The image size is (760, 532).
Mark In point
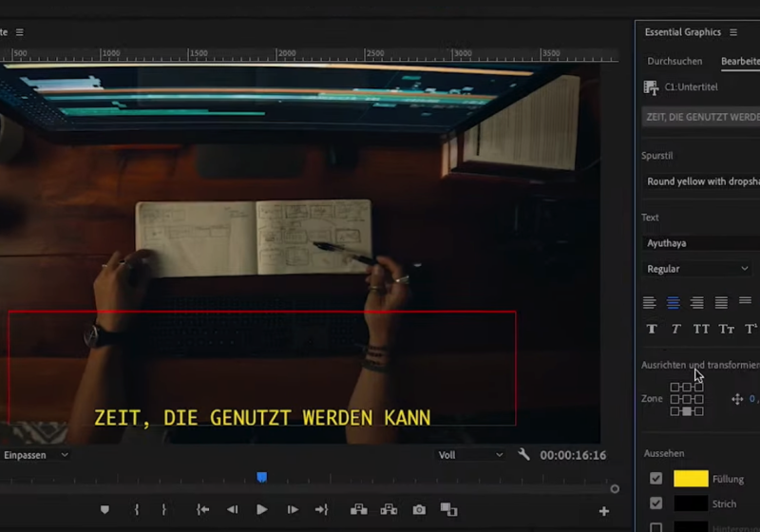click(137, 510)
